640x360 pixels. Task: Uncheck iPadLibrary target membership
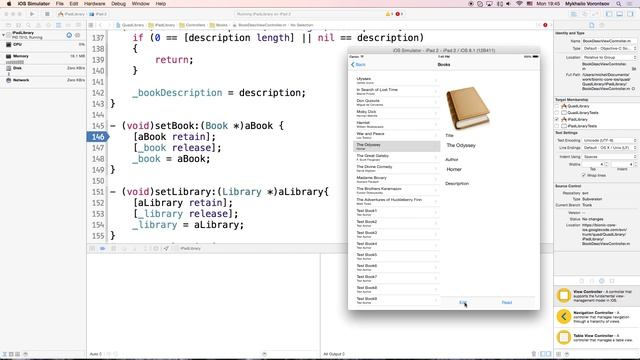pyautogui.click(x=557, y=119)
